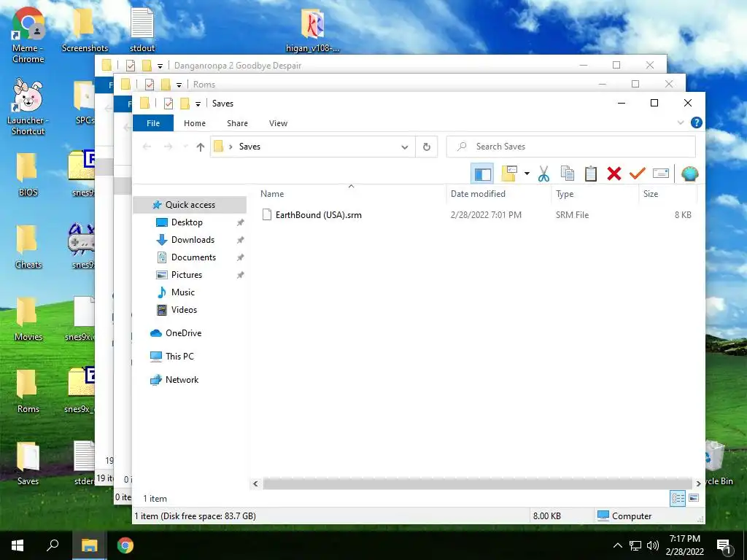Expand the ribbon using the chevron
Screen dimensions: 747x560
[681, 122]
